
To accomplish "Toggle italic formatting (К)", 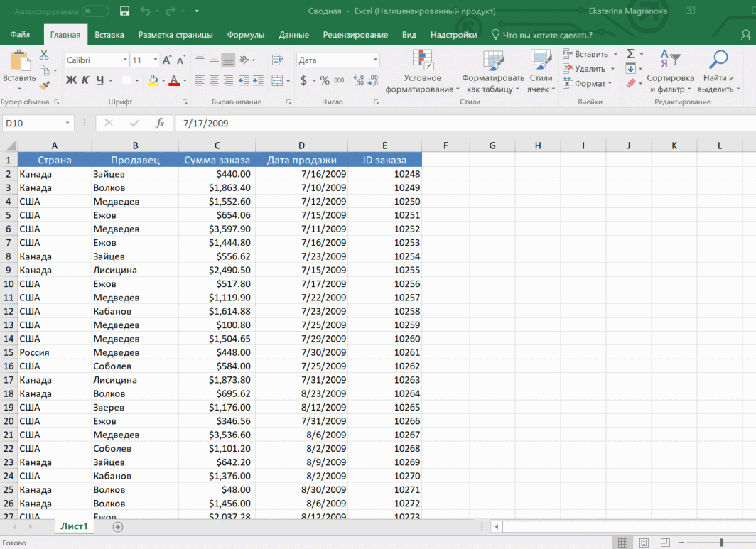I will click(x=85, y=80).
